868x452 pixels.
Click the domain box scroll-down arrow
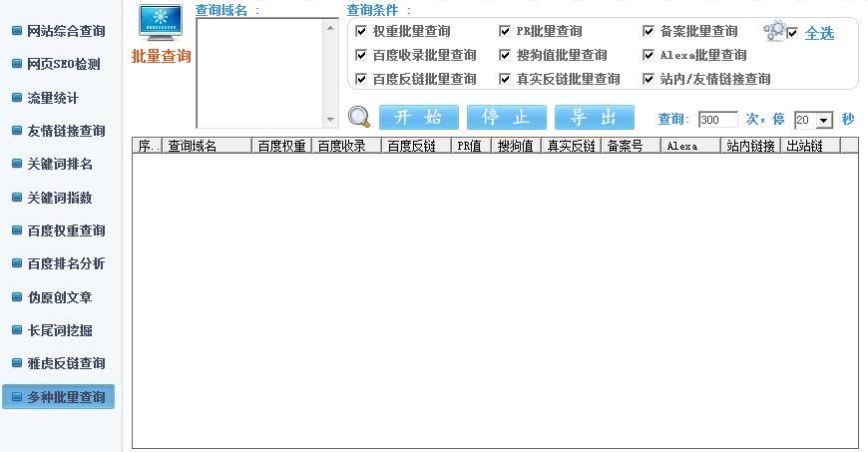click(x=330, y=121)
